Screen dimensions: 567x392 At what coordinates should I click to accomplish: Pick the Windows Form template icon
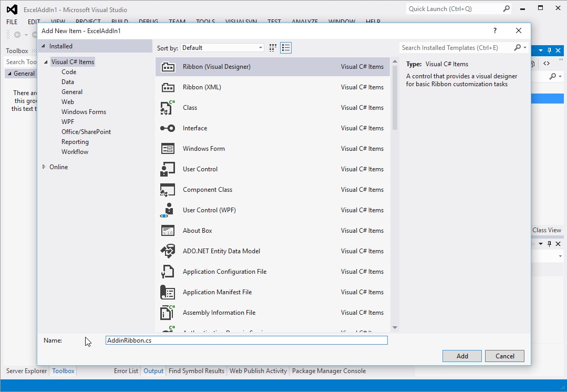168,149
